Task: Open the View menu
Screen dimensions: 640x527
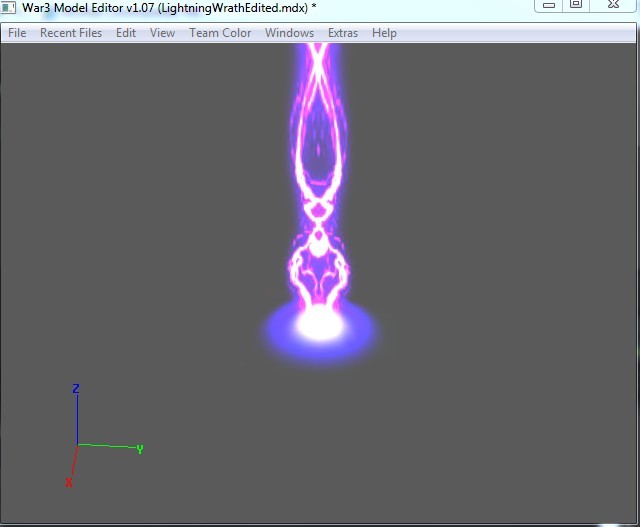Action: click(x=162, y=33)
